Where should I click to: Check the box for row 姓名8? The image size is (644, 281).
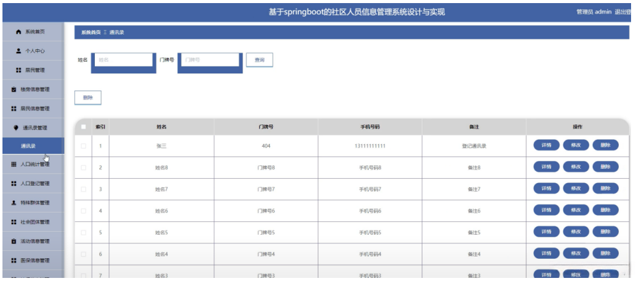tap(83, 168)
